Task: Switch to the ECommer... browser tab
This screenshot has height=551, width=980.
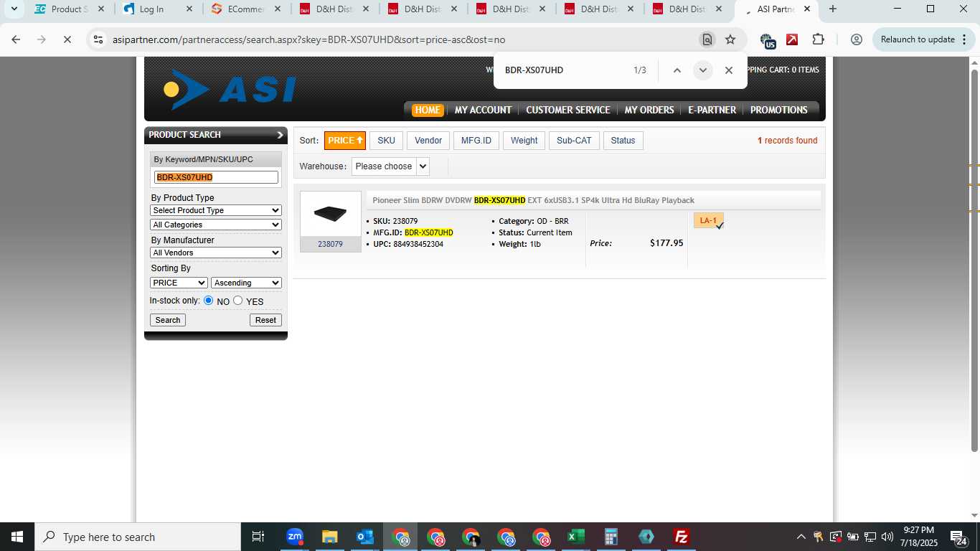Action: (246, 9)
